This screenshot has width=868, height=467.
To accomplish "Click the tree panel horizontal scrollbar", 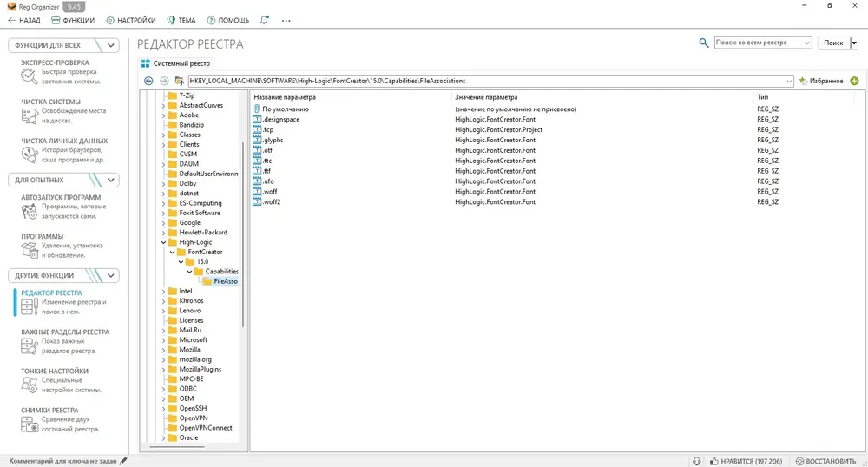I will tap(178, 446).
